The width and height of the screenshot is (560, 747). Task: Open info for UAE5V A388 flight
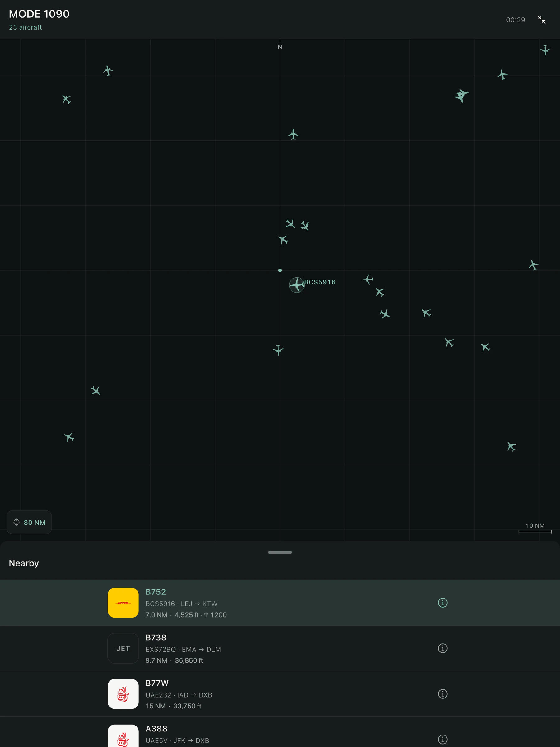point(442,739)
